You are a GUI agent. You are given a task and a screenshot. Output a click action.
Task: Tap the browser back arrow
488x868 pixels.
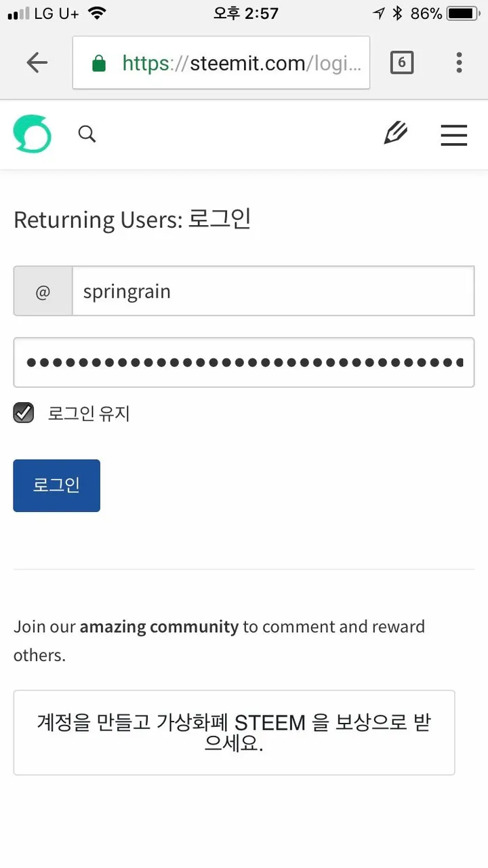tap(37, 63)
